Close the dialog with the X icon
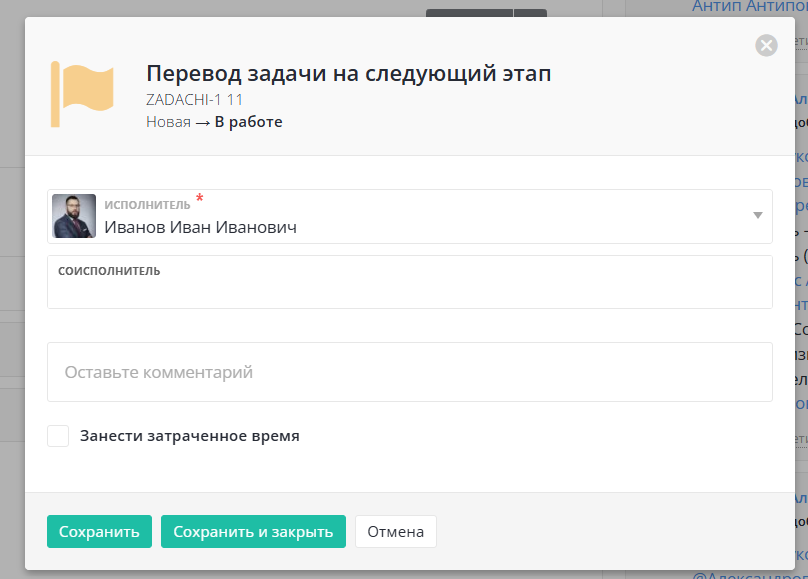The height and width of the screenshot is (579, 808). click(766, 45)
